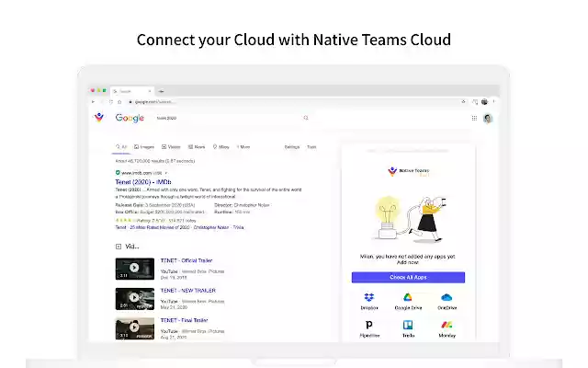
Task: Click the Native Teams logo beside Google
Action: click(99, 118)
